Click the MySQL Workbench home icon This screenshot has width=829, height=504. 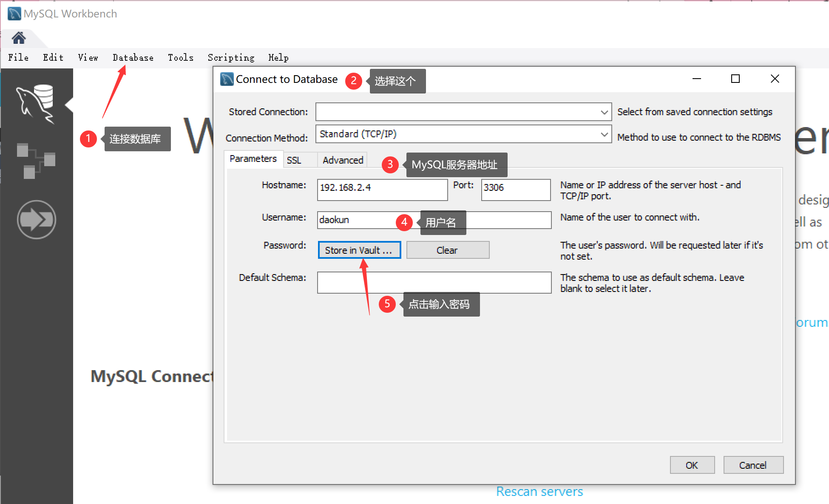coord(18,38)
